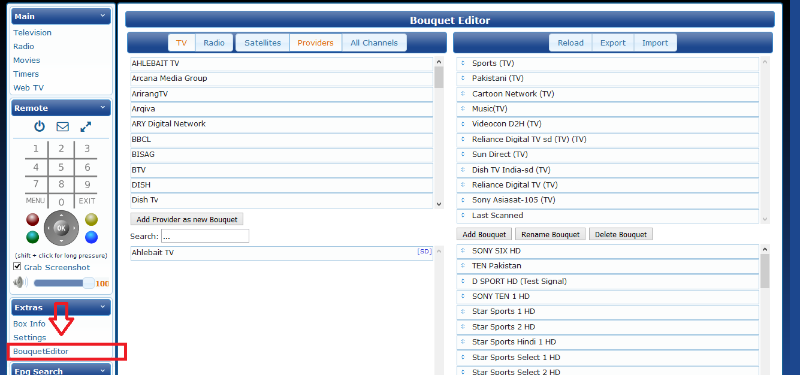Click the blue remote color button
This screenshot has width=800, height=375.
(91, 237)
